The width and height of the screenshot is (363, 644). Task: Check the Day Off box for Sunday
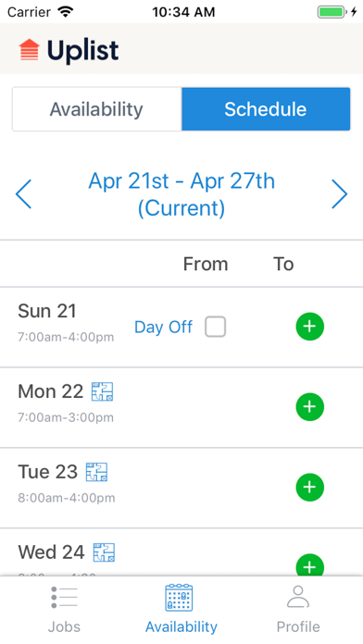click(x=216, y=327)
